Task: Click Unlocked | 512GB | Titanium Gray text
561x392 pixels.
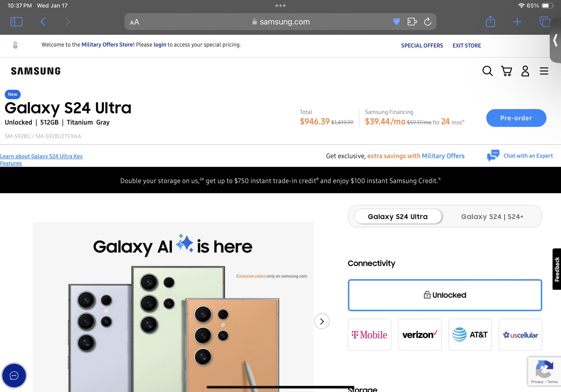Action: 57,122
